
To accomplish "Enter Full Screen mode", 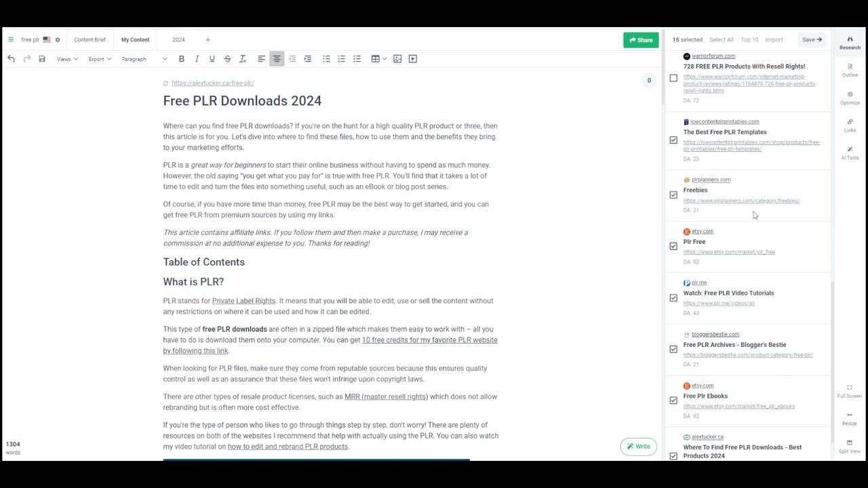I will tap(850, 391).
